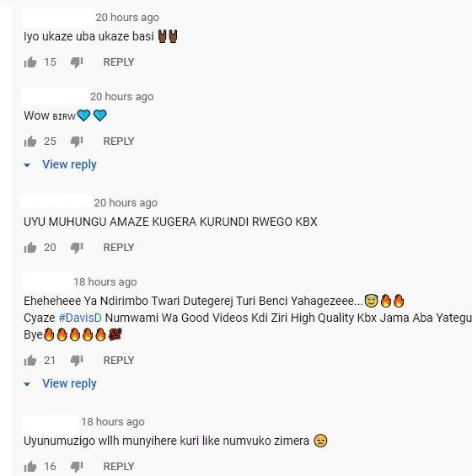The width and height of the screenshot is (472, 476).
Task: Reply to 'UYU MUHUNGU AMAZE KUGERA' comment
Action: (x=119, y=248)
